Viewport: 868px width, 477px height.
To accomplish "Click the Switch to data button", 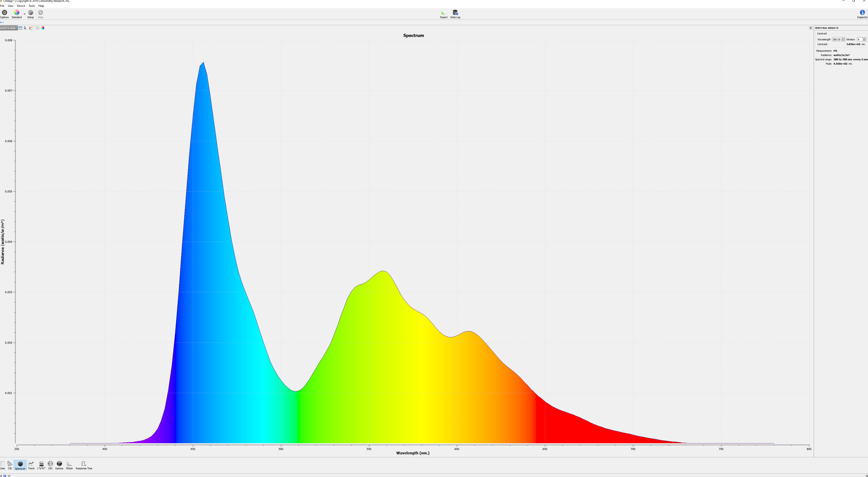I will pyautogui.click(x=8, y=28).
